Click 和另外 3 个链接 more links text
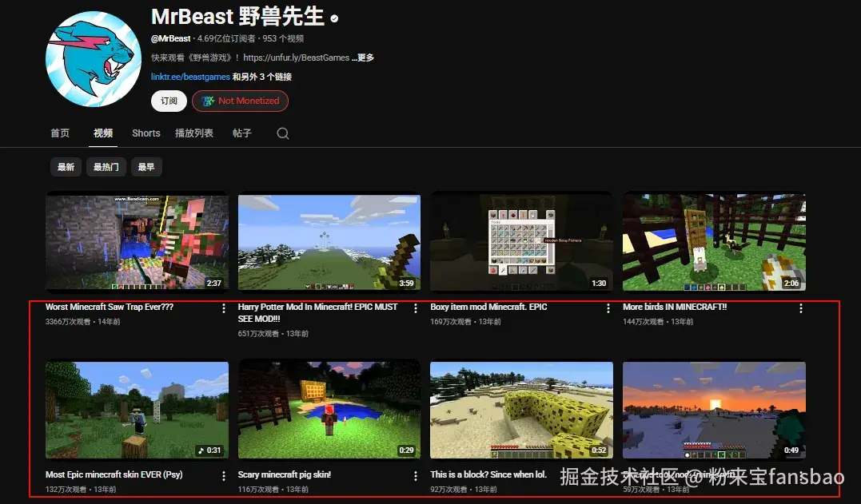This screenshot has width=861, height=504. tap(262, 77)
